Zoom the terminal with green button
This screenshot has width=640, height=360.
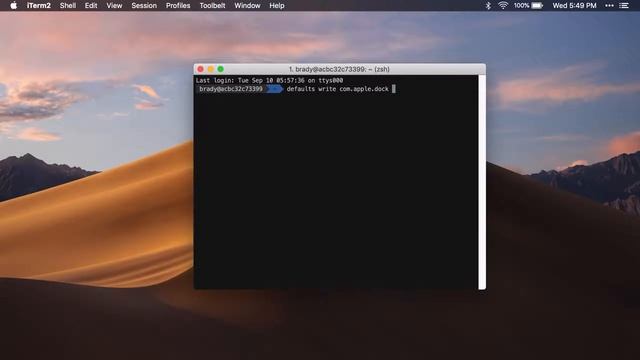tap(220, 69)
